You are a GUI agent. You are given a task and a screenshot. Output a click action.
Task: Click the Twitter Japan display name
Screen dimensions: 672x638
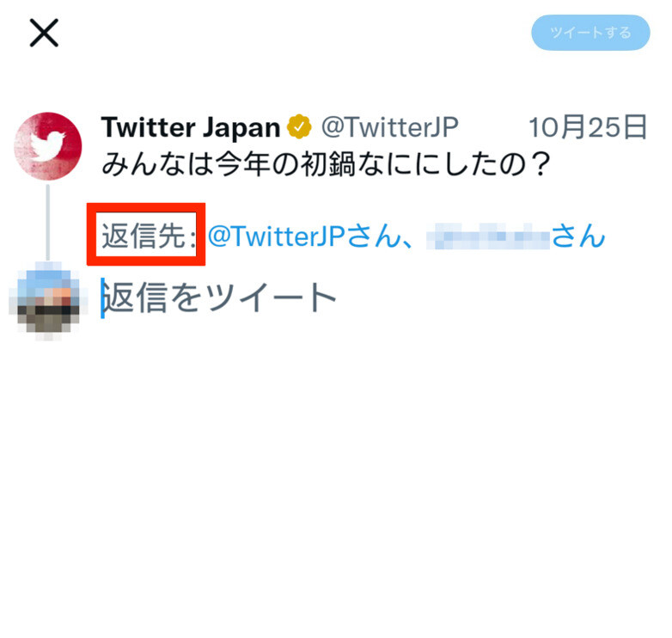click(x=191, y=127)
